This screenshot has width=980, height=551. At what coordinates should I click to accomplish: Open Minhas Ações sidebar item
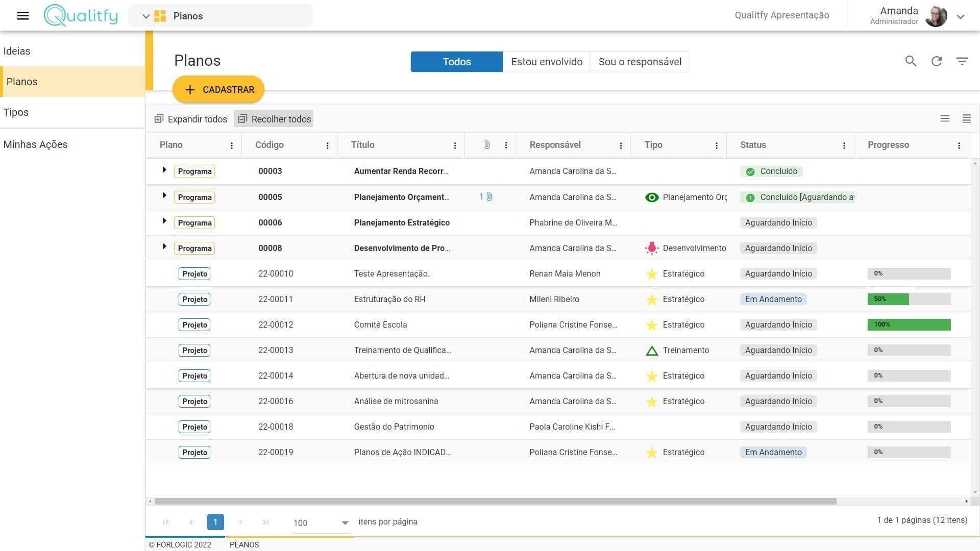(35, 144)
